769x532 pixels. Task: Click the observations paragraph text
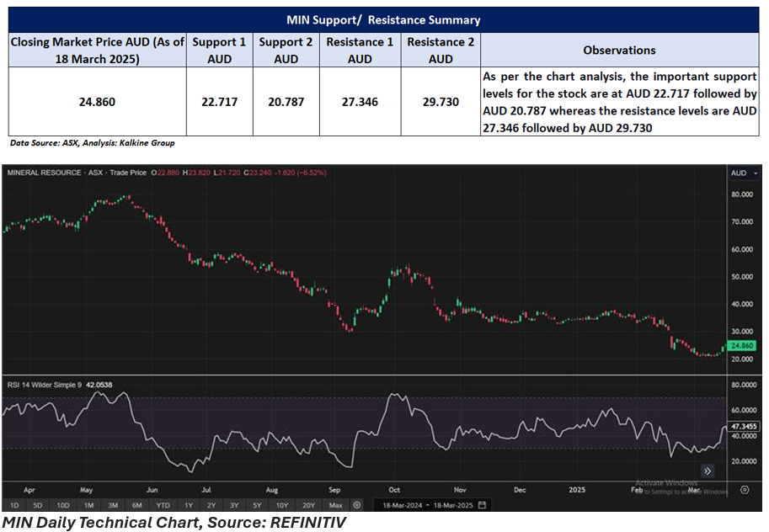tap(619, 102)
